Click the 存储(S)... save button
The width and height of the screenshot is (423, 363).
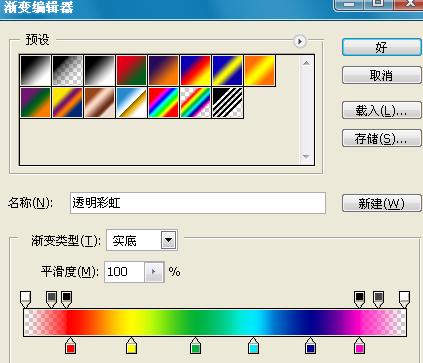coord(382,138)
